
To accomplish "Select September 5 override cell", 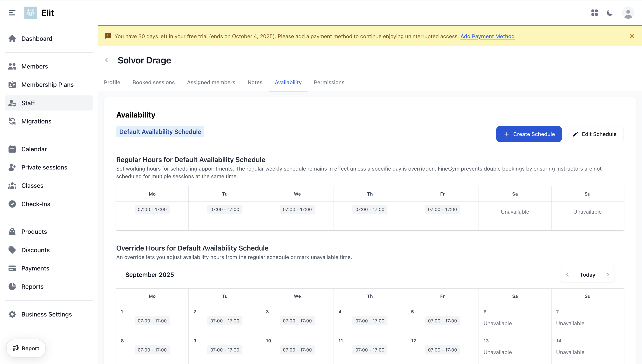I will (x=442, y=319).
